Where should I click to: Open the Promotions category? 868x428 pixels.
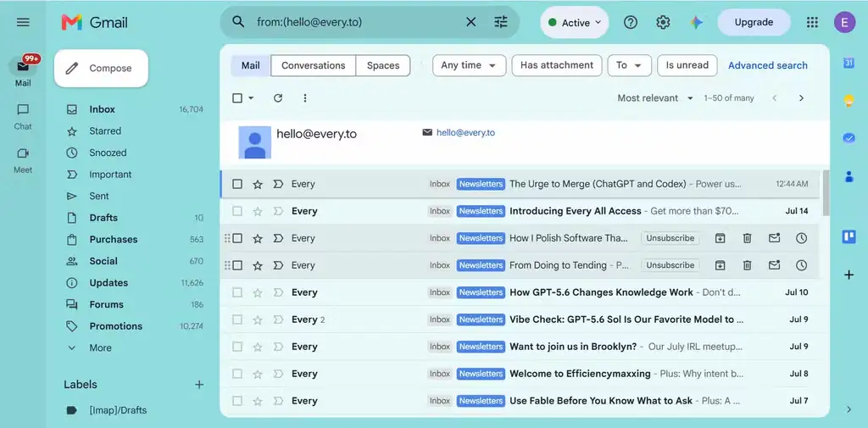[x=115, y=326]
